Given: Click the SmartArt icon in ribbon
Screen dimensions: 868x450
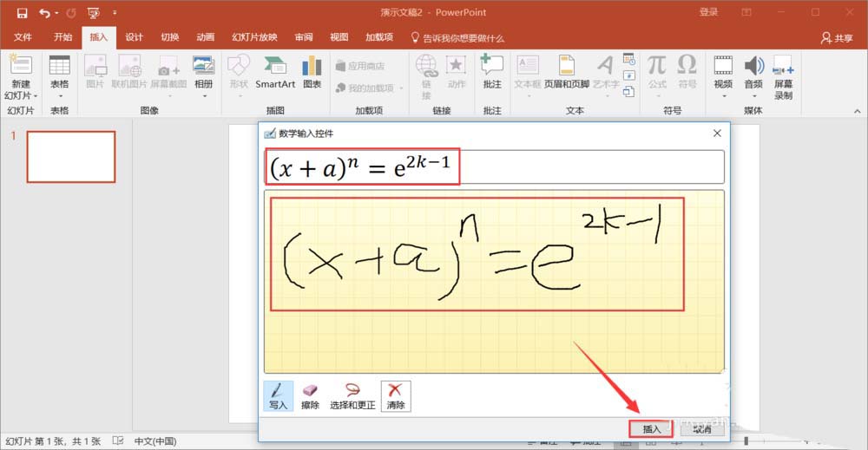Looking at the screenshot, I should coord(275,72).
